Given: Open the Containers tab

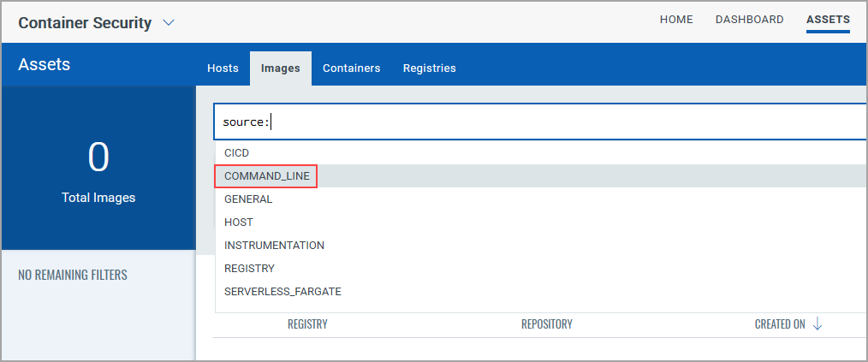Looking at the screenshot, I should (351, 68).
